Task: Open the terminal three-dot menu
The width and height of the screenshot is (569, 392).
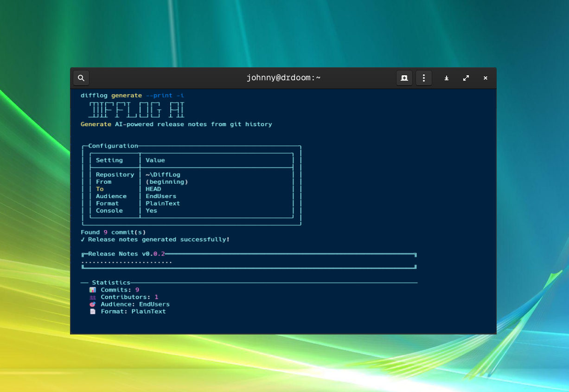Action: tap(424, 78)
